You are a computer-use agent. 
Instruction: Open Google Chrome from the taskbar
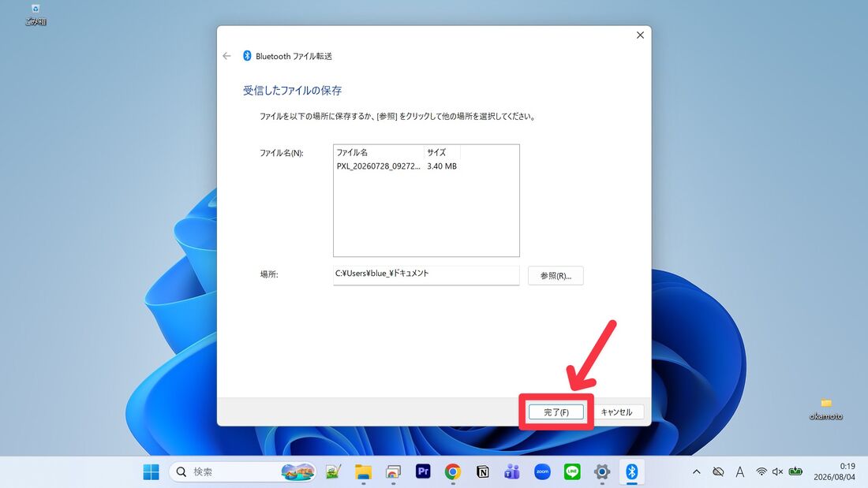coord(453,472)
